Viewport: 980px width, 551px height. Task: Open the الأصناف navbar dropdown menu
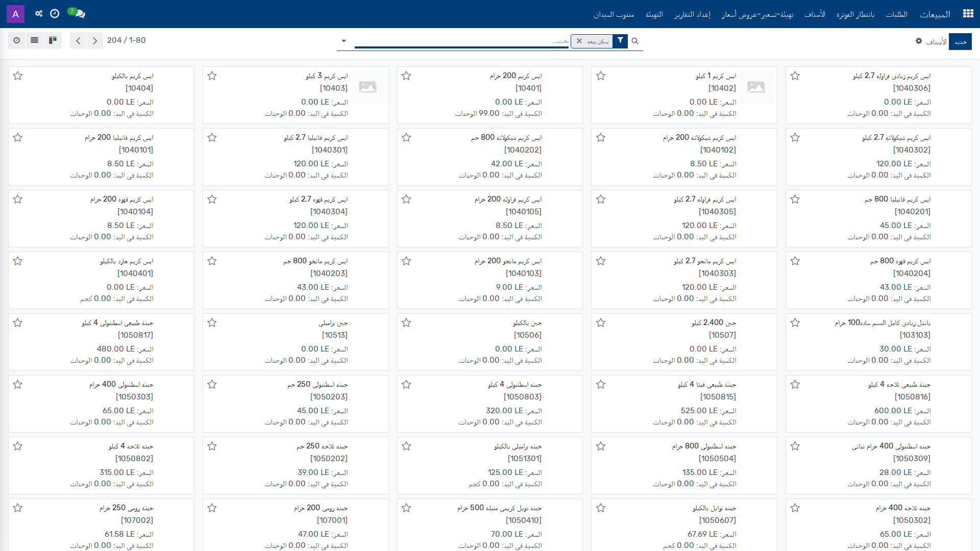click(x=815, y=14)
